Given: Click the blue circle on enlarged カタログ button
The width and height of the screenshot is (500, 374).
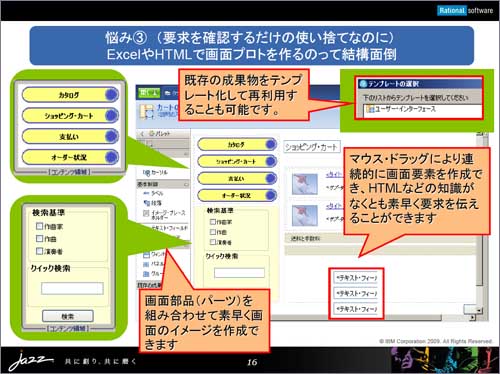Looking at the screenshot, I should [x=111, y=95].
